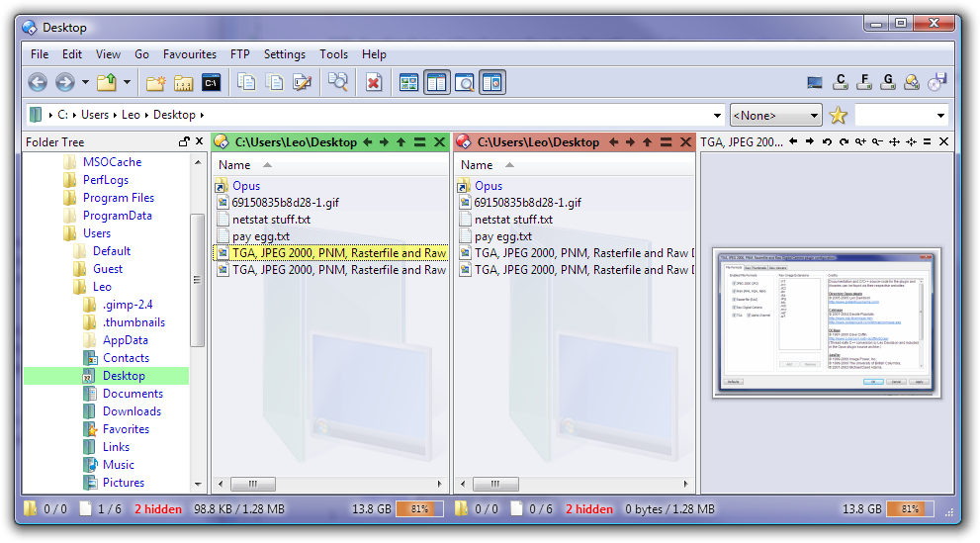The image size is (980, 543).
Task: Open the Favourites menu
Action: [x=189, y=54]
